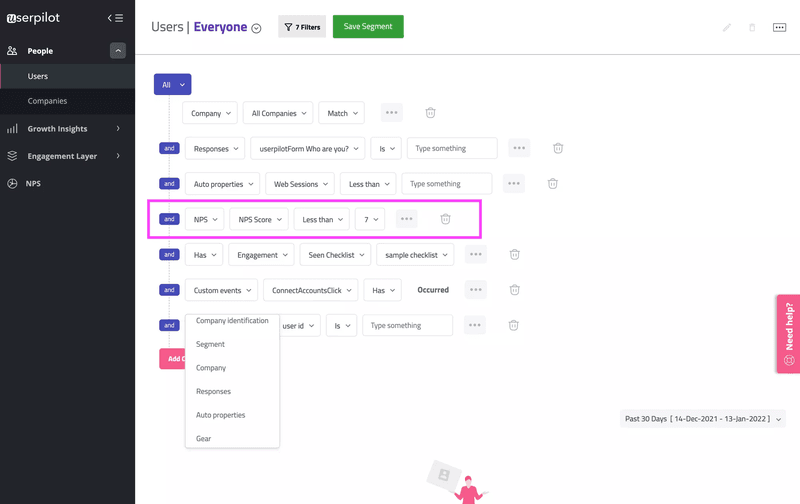Open the userpilotForm Who are you? dropdown
The height and width of the screenshot is (504, 800).
(308, 148)
